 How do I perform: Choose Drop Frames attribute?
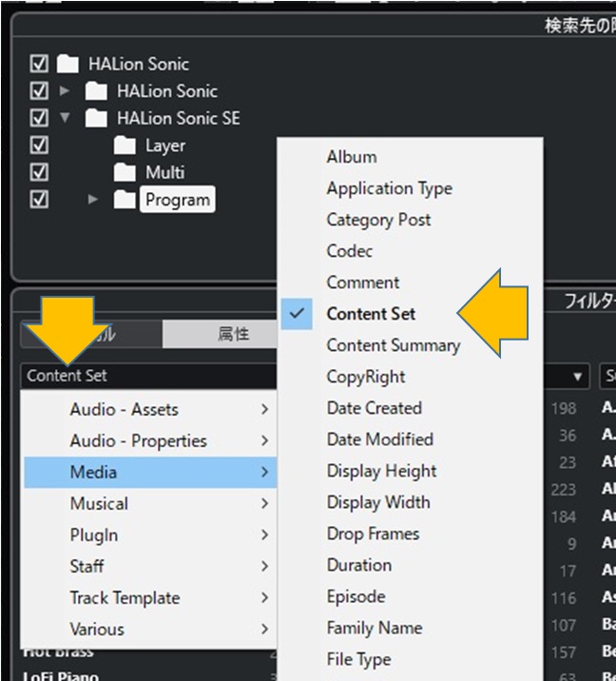[411, 534]
